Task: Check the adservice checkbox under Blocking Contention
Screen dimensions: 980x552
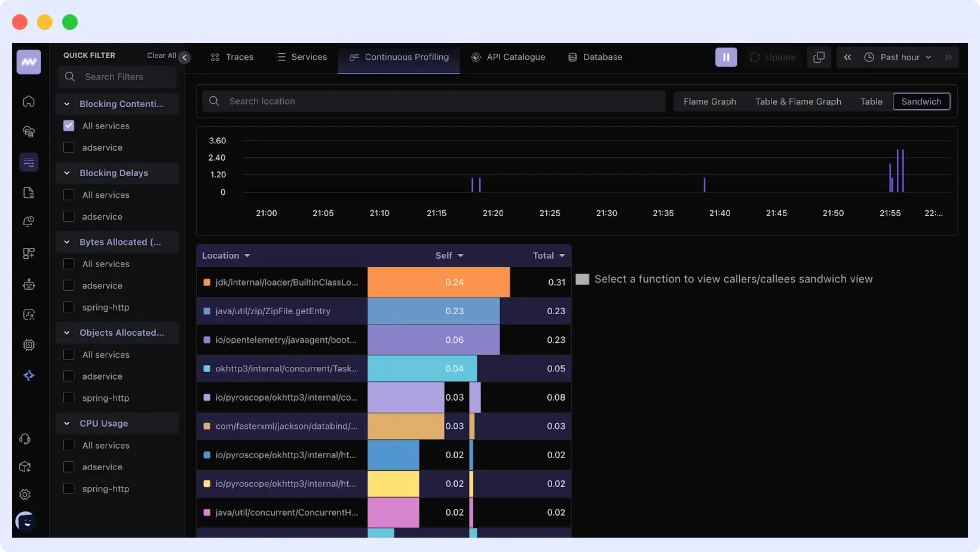Action: (x=69, y=147)
